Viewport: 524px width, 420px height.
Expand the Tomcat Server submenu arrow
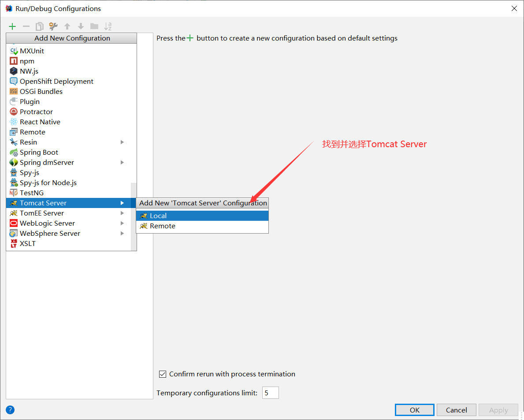(123, 203)
